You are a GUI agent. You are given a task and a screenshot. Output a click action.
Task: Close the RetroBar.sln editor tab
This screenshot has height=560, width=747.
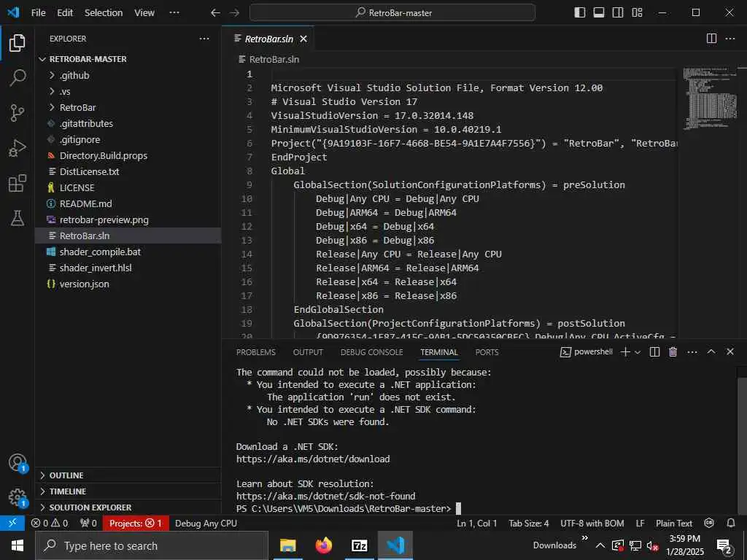303,39
